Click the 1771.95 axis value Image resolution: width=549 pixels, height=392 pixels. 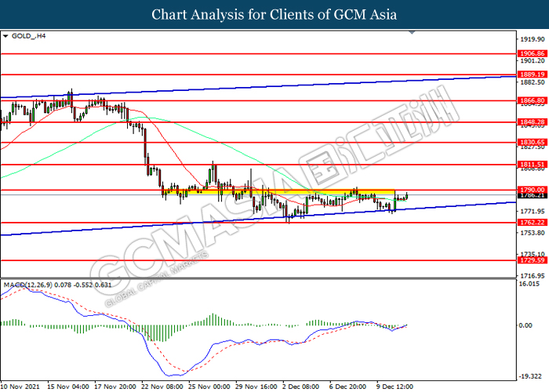[x=532, y=212]
